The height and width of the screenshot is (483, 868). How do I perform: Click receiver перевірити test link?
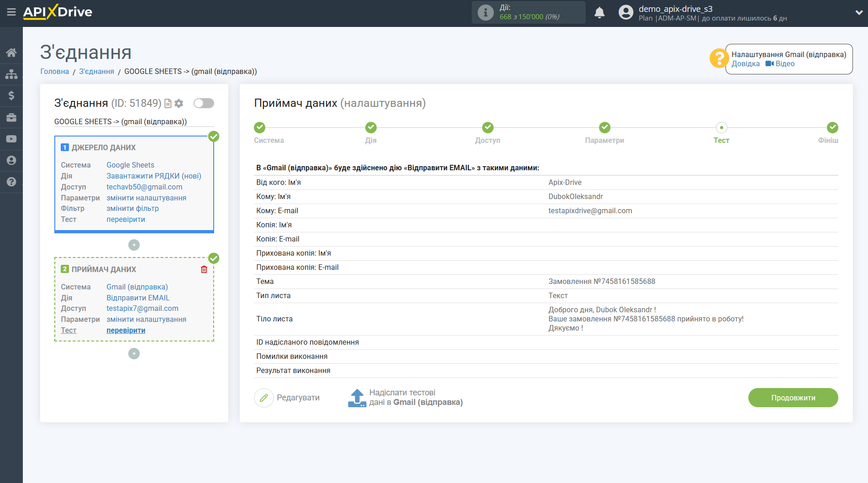[126, 330]
